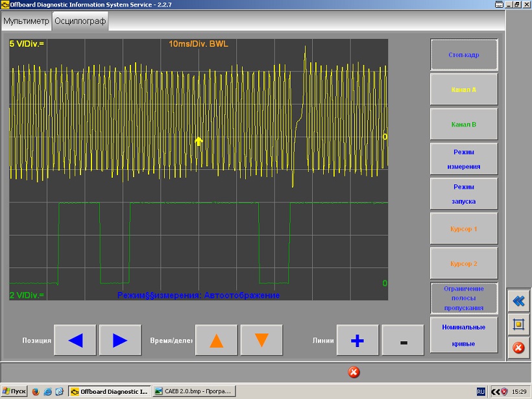
Task: Click the square yellow-dot screen icon
Action: click(518, 324)
